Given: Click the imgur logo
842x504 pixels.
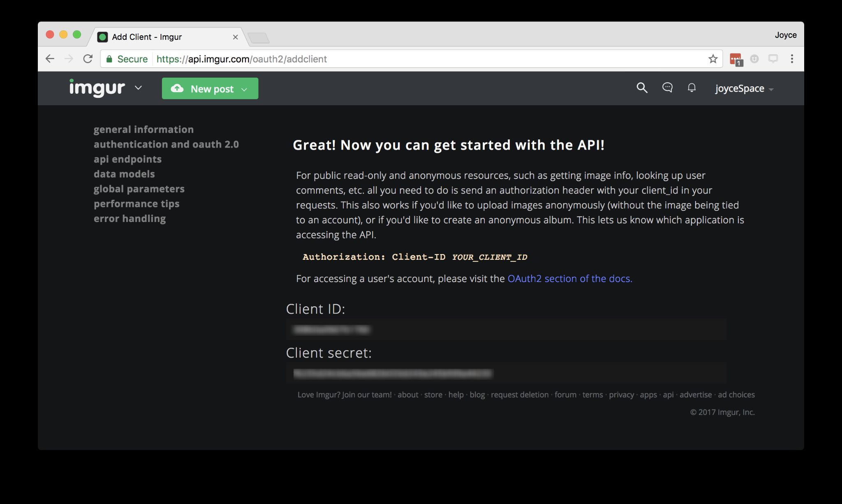Looking at the screenshot, I should pyautogui.click(x=97, y=88).
